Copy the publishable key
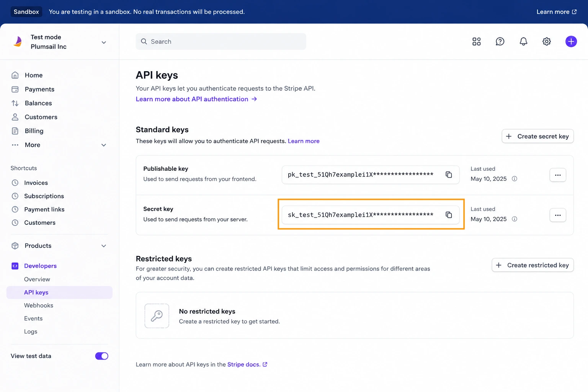 (449, 175)
